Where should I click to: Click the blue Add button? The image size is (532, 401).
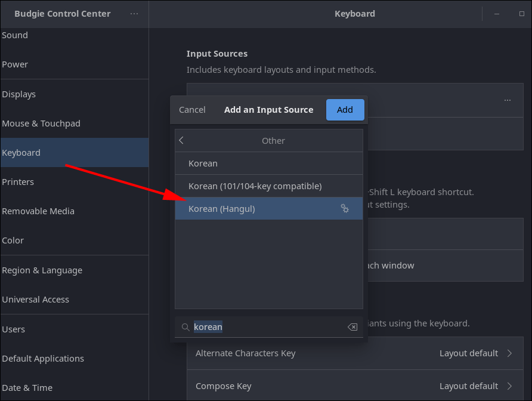click(x=345, y=110)
